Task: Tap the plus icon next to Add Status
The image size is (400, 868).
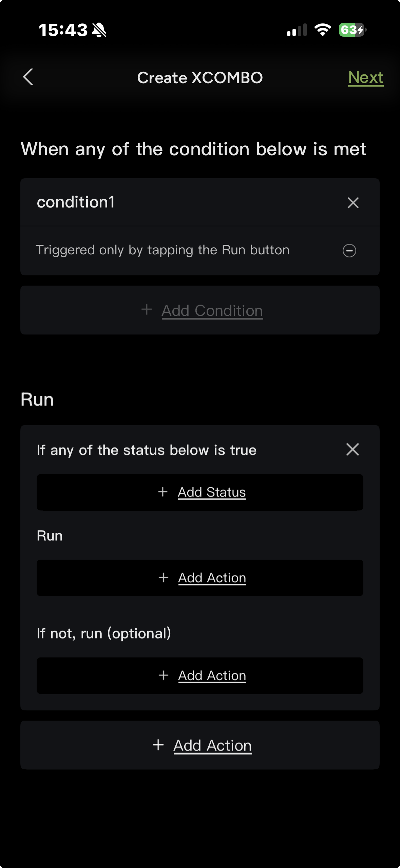Action: click(x=163, y=492)
